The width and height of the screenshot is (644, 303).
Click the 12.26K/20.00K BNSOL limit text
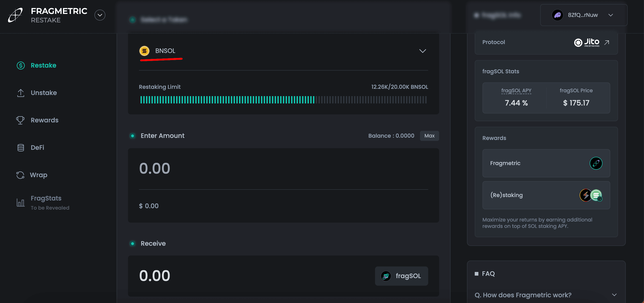click(399, 87)
